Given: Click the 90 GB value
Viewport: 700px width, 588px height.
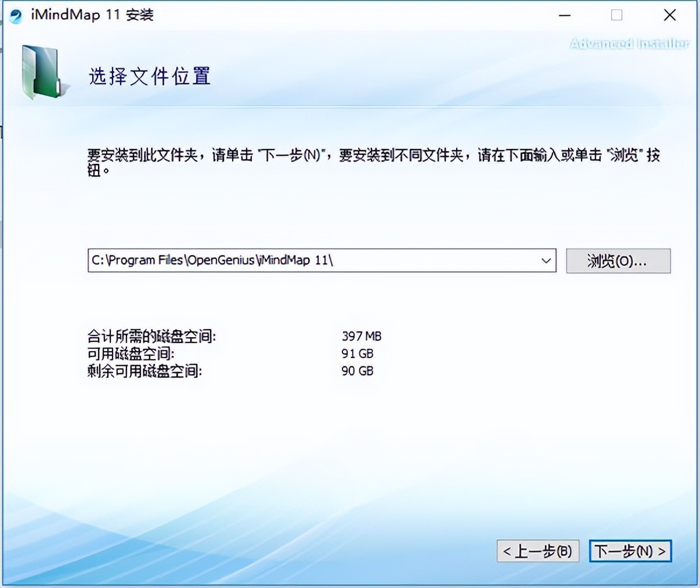Looking at the screenshot, I should [358, 370].
